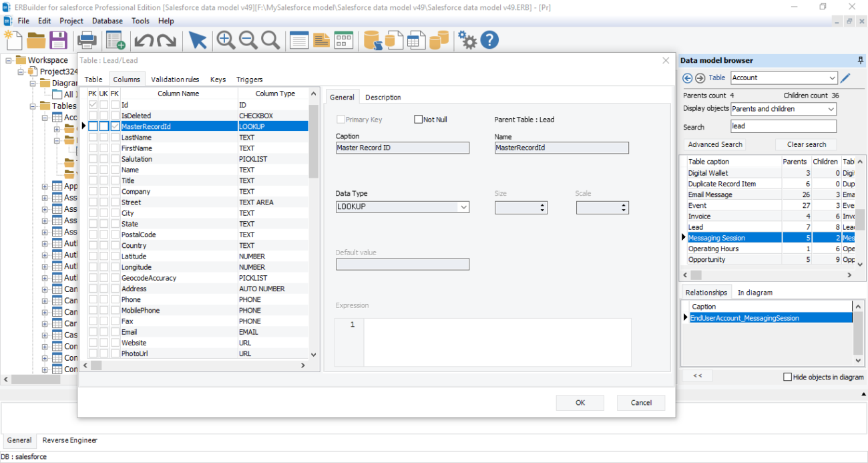The width and height of the screenshot is (868, 463).
Task: Click the Search field containing lead
Action: pos(783,126)
